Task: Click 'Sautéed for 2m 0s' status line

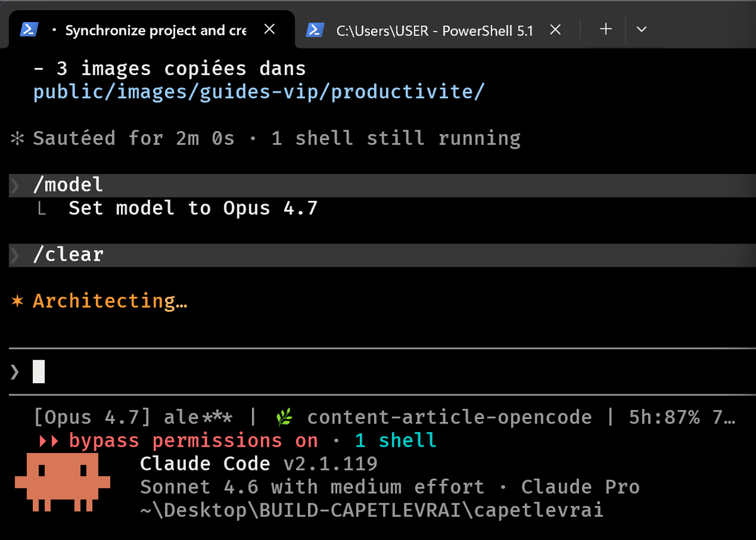Action: 134,139
